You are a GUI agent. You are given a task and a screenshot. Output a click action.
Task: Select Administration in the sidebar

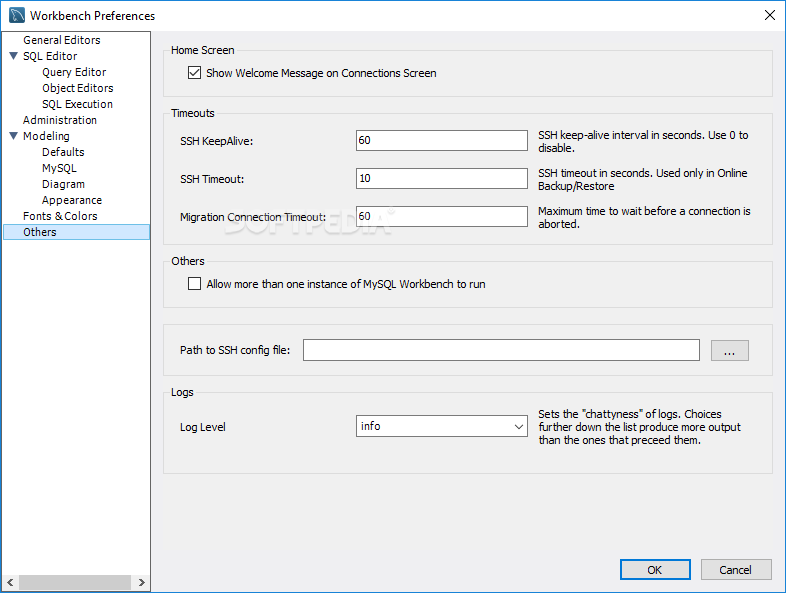coord(60,120)
